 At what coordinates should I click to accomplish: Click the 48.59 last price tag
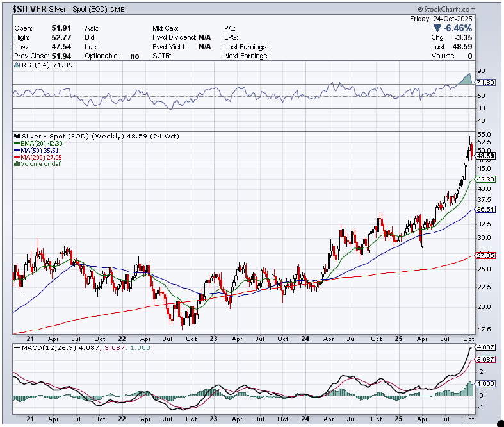click(485, 156)
